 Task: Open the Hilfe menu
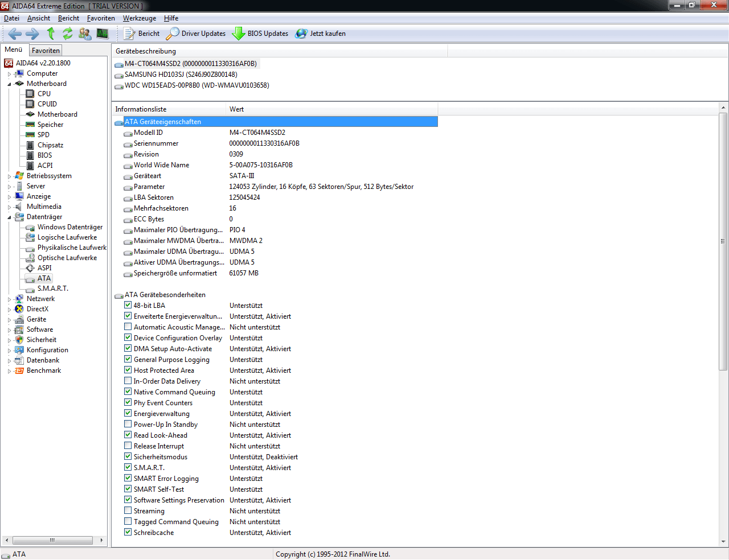(x=171, y=18)
